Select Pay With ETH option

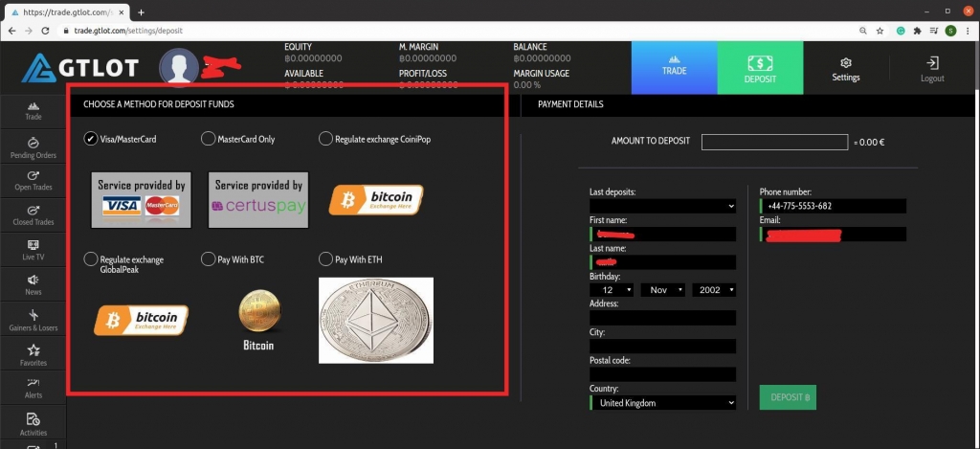(325, 258)
